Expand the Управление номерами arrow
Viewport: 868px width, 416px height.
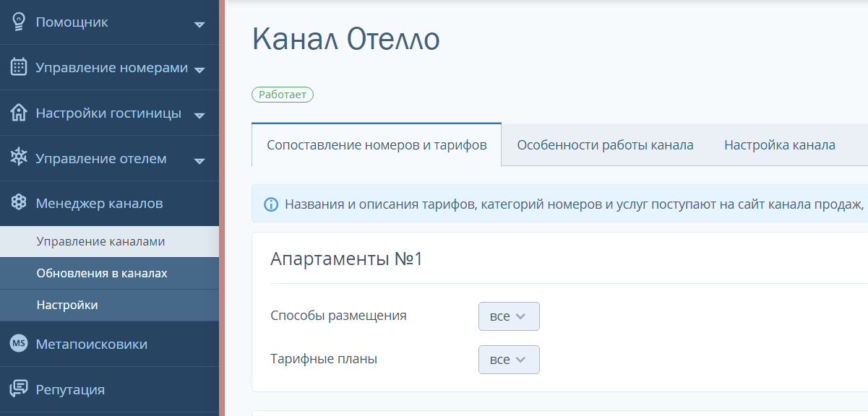click(x=200, y=70)
